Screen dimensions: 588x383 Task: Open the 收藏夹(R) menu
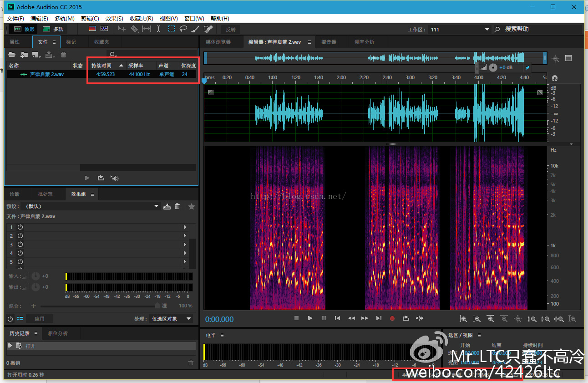pos(141,19)
